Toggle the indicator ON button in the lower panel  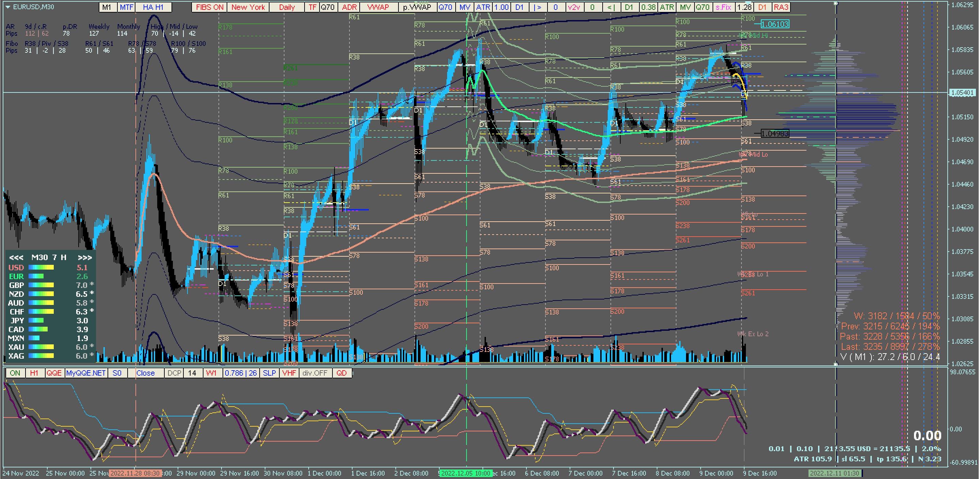(15, 373)
